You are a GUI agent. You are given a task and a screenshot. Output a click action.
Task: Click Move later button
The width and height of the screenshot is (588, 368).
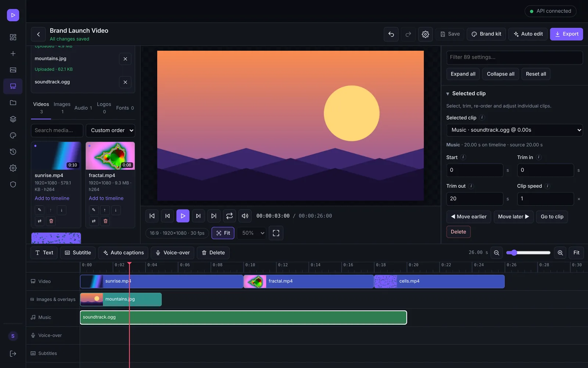513,217
